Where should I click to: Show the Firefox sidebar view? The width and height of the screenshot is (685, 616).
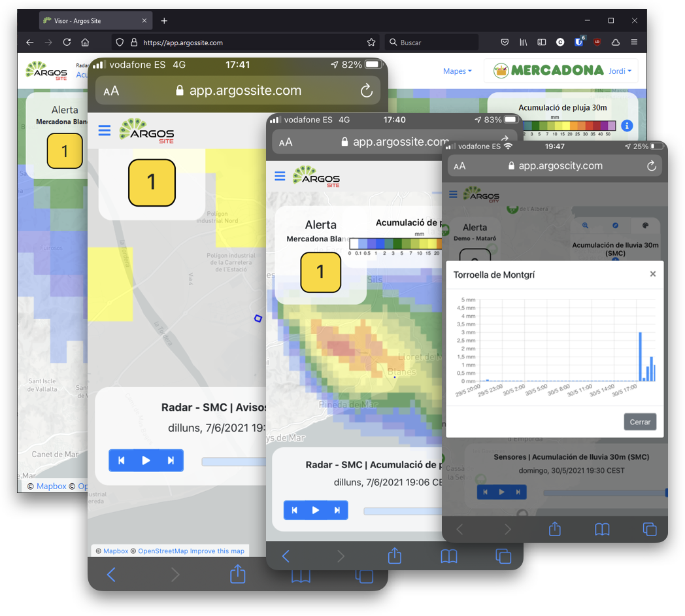pyautogui.click(x=542, y=43)
